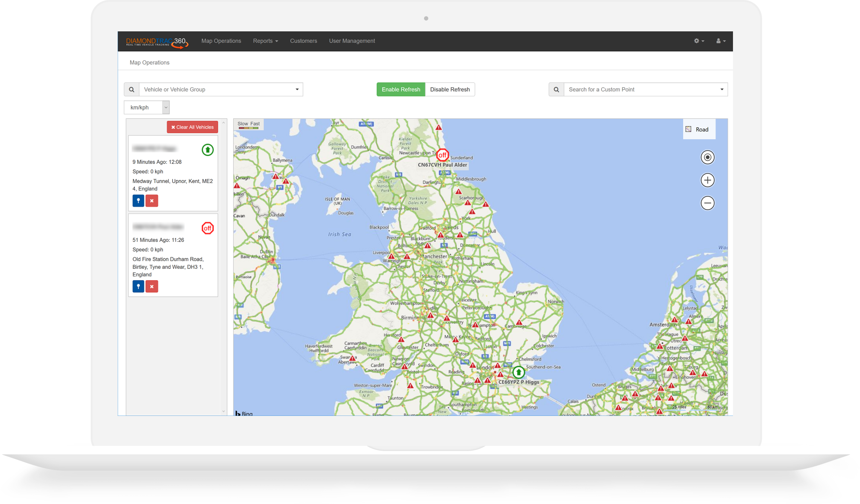Click Clear All Vehicles button
Screen dimensions: 860x504
[192, 127]
